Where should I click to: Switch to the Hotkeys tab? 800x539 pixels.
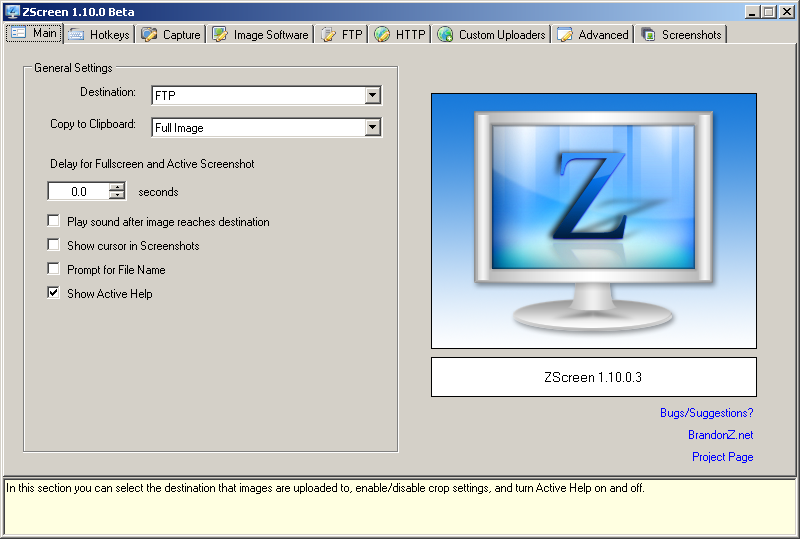(99, 34)
